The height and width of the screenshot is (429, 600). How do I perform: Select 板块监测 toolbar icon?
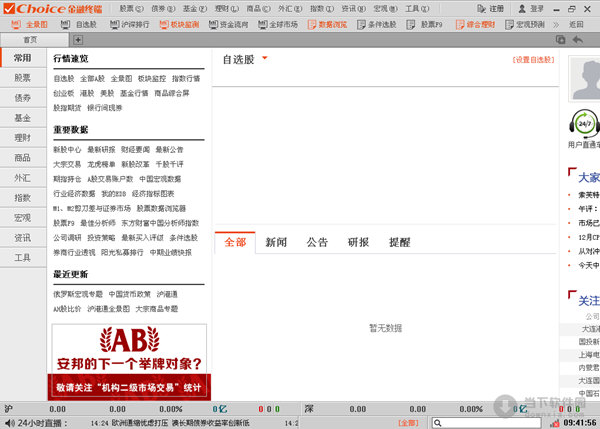pyautogui.click(x=183, y=23)
